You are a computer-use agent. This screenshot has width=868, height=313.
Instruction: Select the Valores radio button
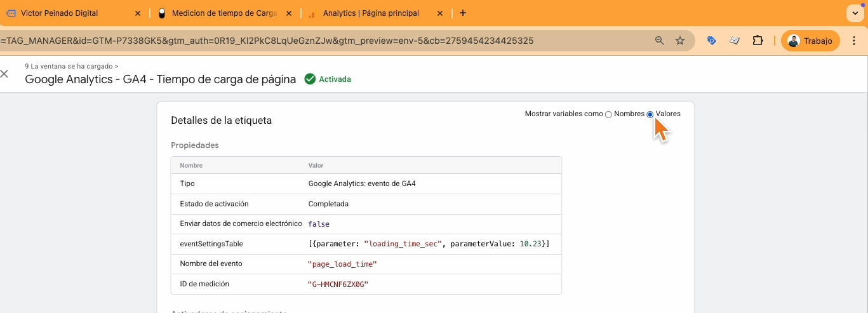tap(650, 114)
